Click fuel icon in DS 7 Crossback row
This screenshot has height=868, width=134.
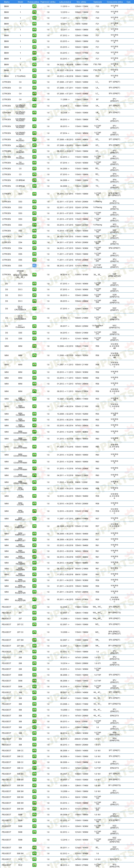(x=34, y=326)
